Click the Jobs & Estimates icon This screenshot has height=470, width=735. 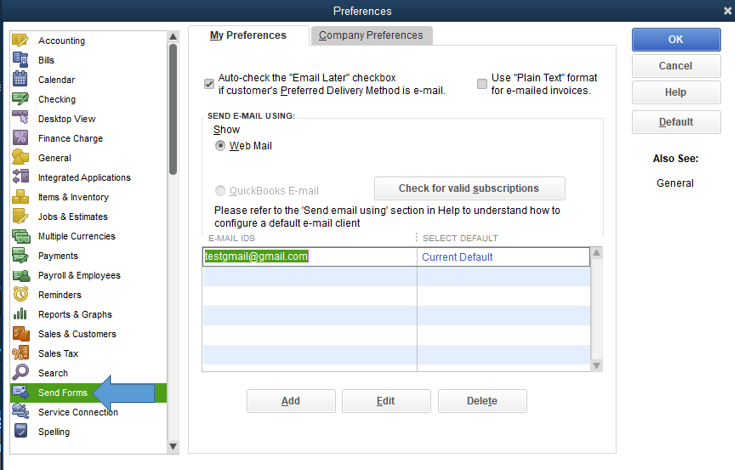20,216
